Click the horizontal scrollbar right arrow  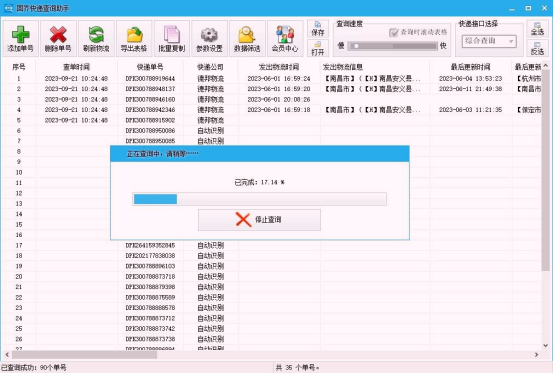point(536,355)
